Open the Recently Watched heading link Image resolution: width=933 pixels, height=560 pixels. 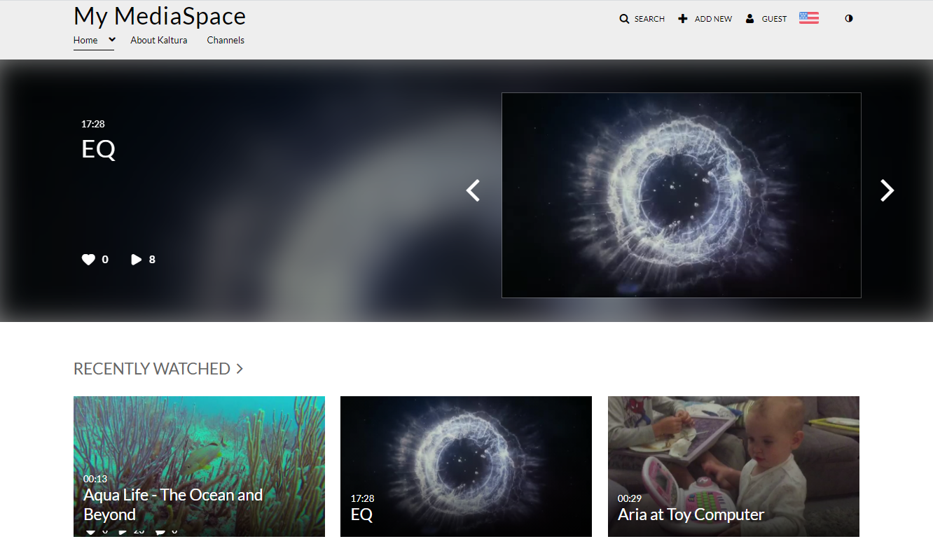coord(152,369)
